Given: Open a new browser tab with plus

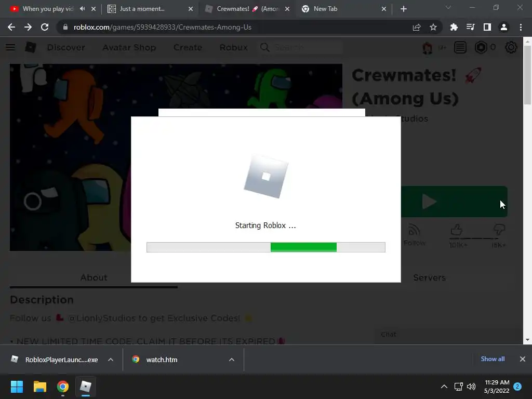Looking at the screenshot, I should 403,9.
